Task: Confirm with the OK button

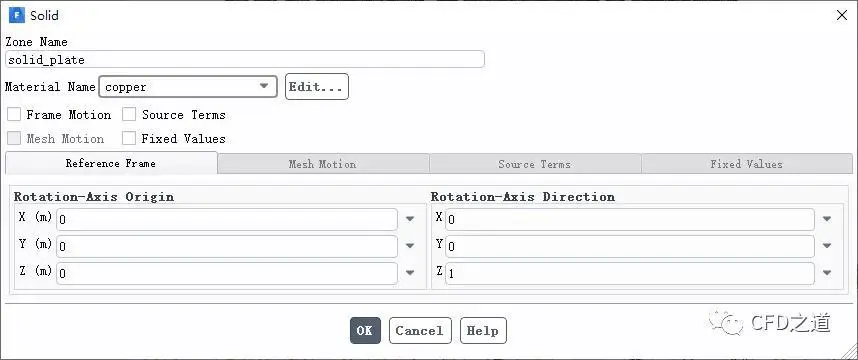Action: click(365, 330)
